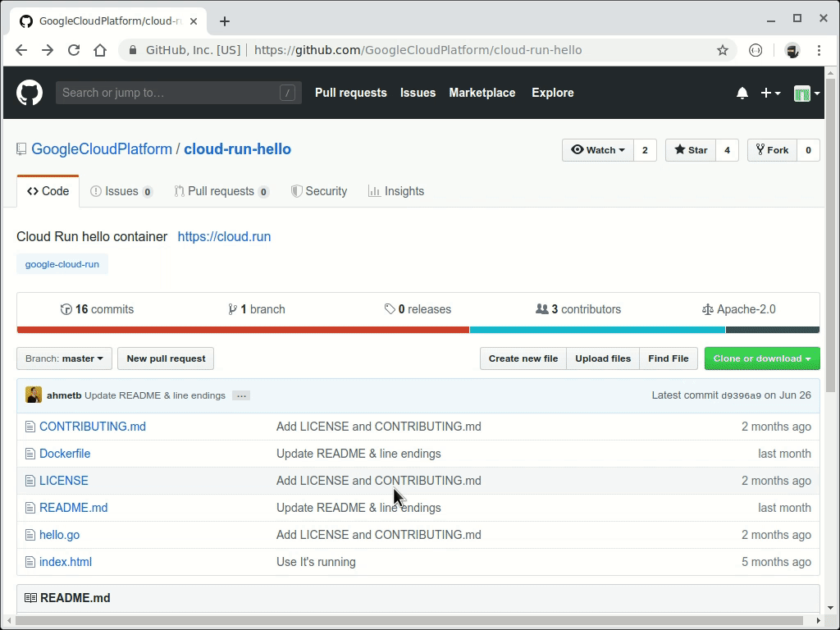This screenshot has width=840, height=630.
Task: Open Clone or download dropdown
Action: [x=762, y=358]
